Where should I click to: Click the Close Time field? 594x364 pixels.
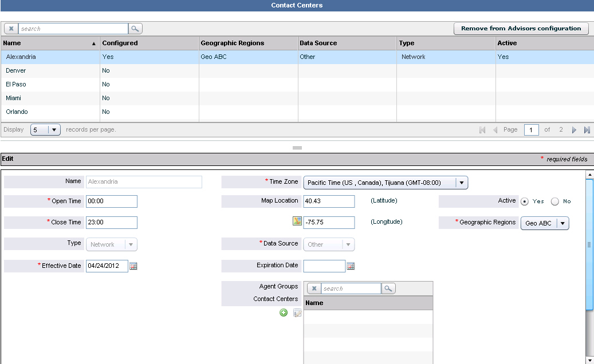point(111,223)
